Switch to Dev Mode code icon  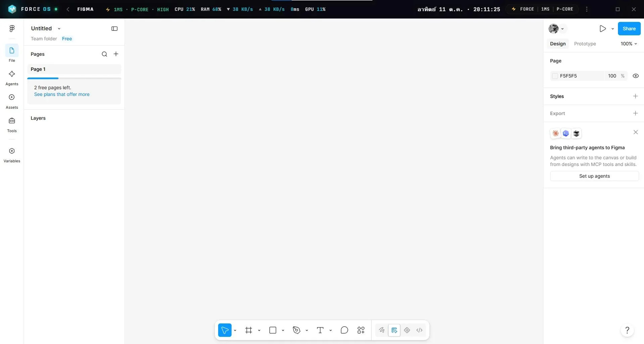(x=419, y=330)
